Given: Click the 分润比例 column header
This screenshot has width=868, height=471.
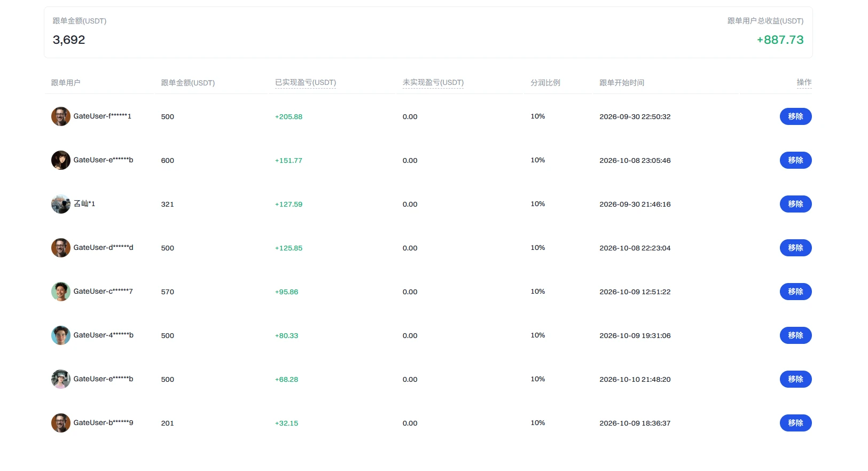Looking at the screenshot, I should [545, 83].
